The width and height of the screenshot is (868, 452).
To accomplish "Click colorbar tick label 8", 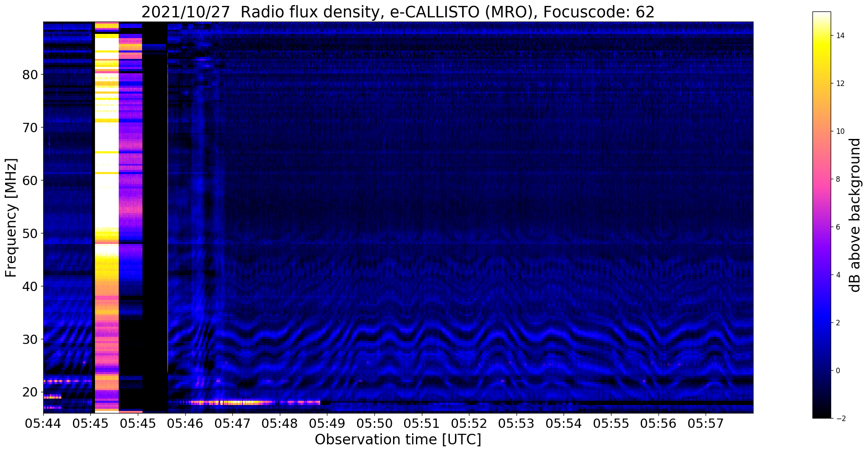I will (837, 179).
